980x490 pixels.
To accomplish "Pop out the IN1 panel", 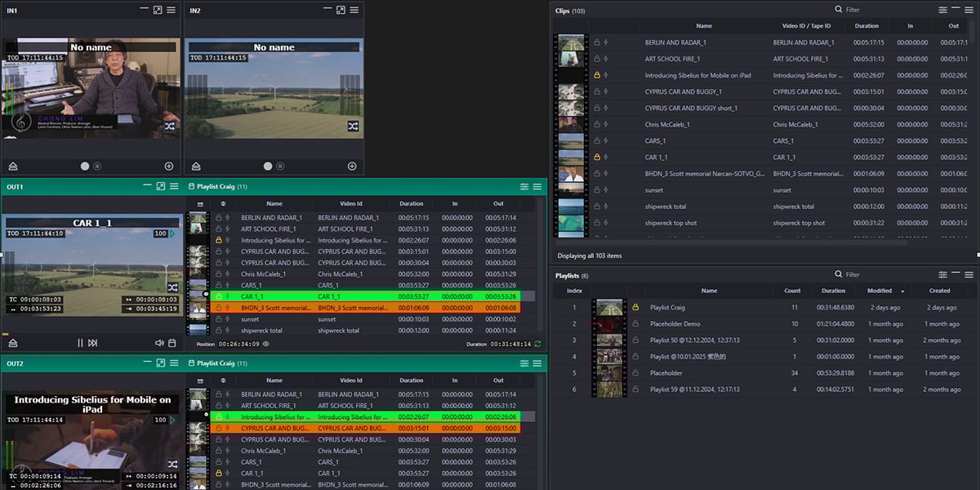I will 158,10.
